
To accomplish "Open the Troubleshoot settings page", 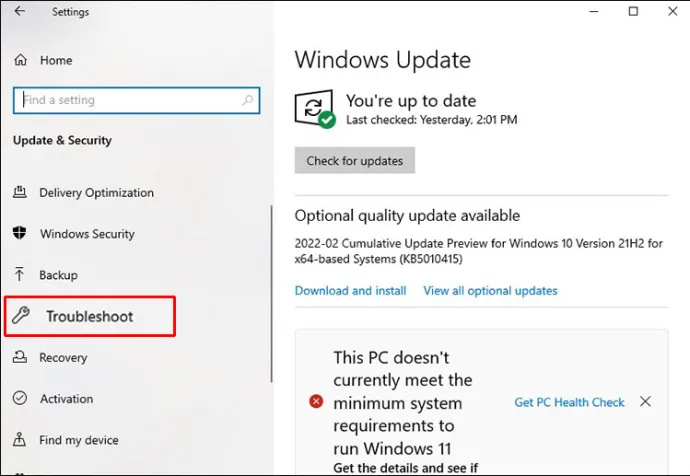I will pos(90,316).
